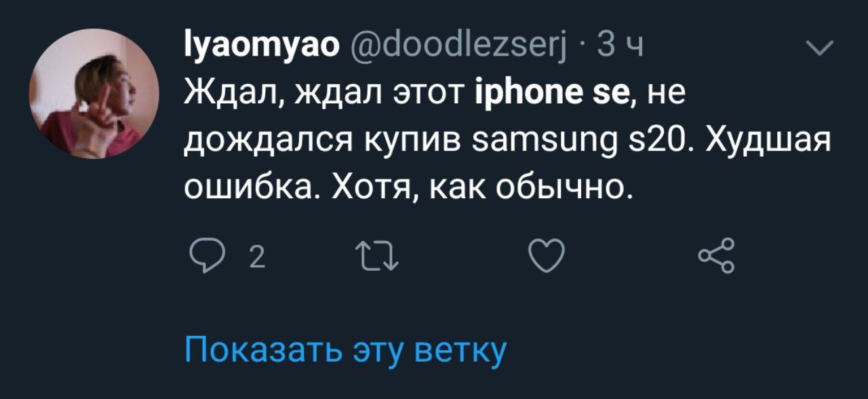Screen dimensions: 868x399
Task: Click the word ветку in the thread link
Action: coord(460,351)
